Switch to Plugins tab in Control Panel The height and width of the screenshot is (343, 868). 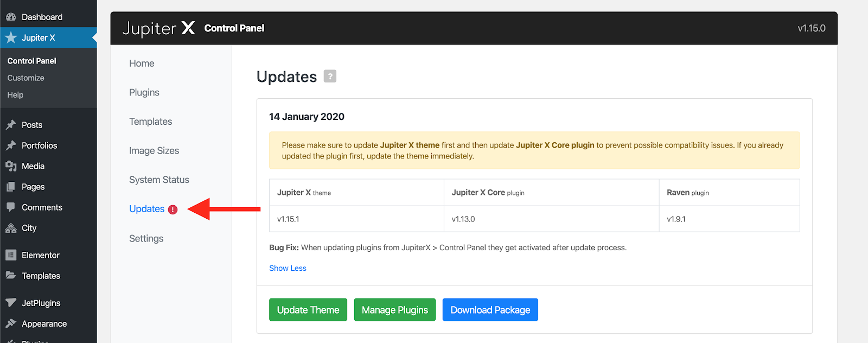(144, 92)
